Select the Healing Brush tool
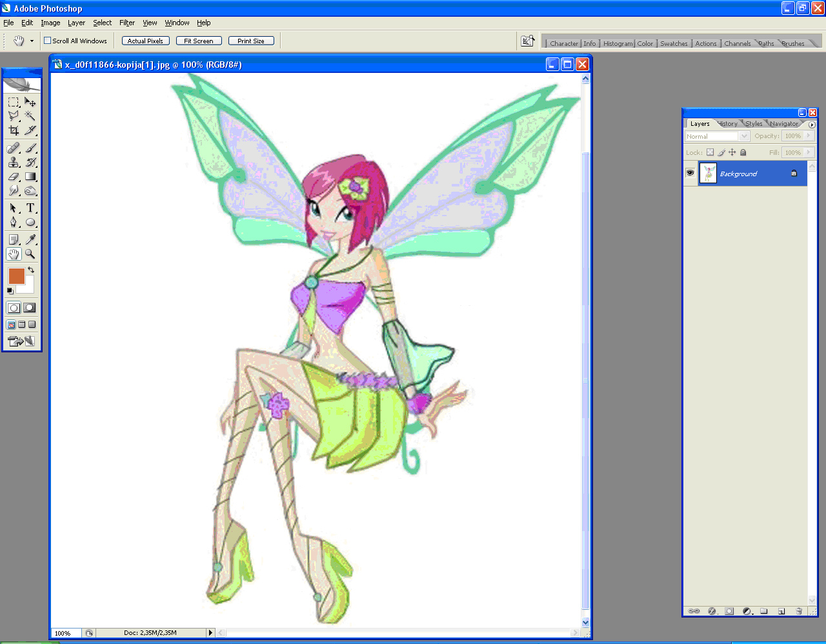Screen dimensions: 826x644 point(14,148)
